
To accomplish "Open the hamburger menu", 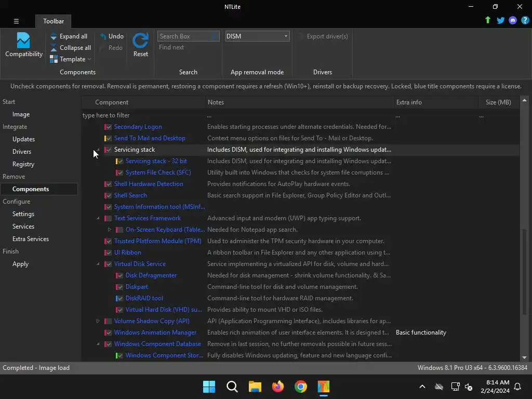I will (x=16, y=21).
